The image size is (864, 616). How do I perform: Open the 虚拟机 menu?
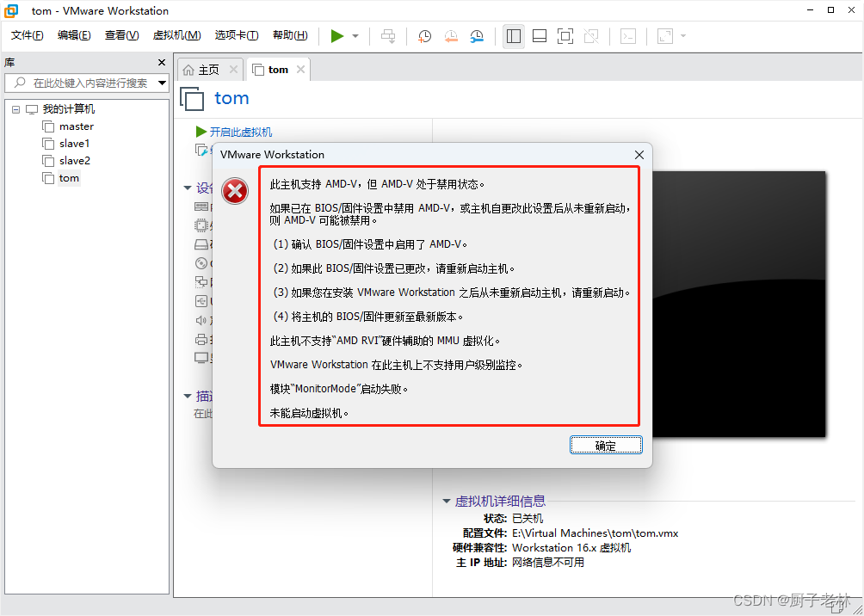(176, 35)
